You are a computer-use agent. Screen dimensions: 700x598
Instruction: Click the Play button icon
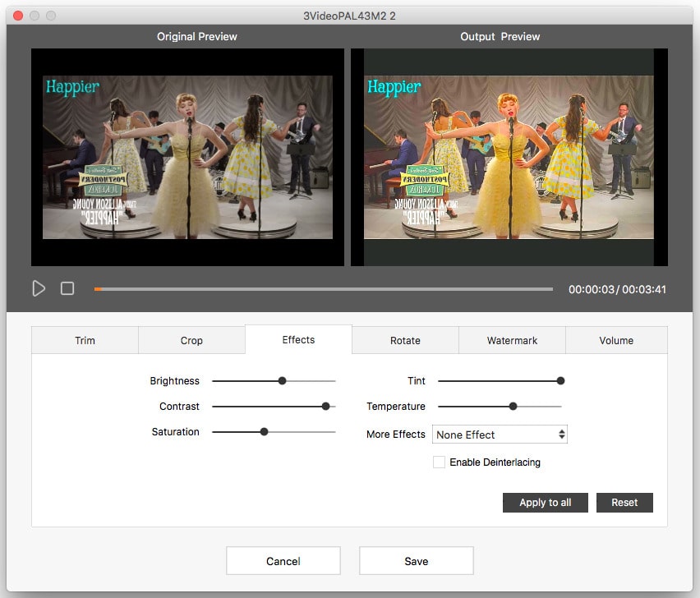[x=39, y=289]
